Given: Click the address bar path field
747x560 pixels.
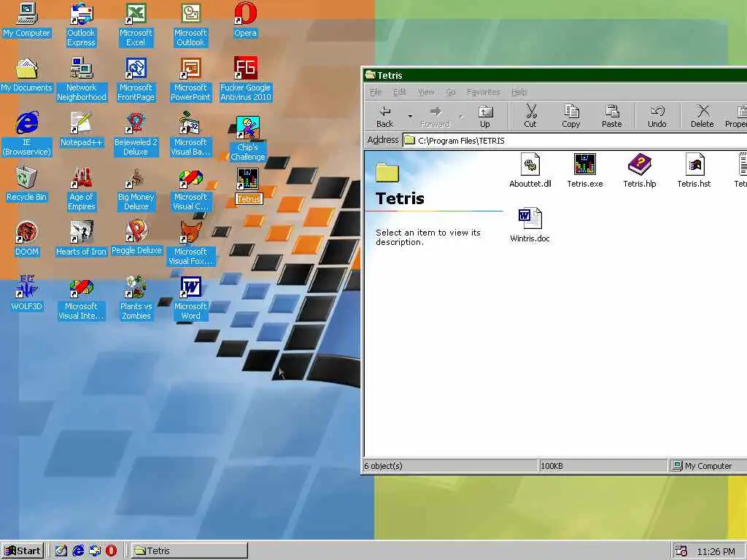Looking at the screenshot, I should coord(574,141).
